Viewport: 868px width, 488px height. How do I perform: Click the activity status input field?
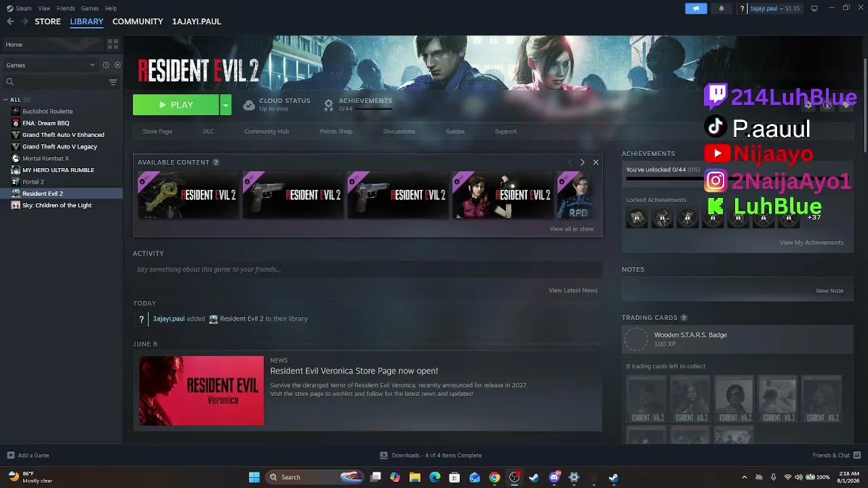coord(368,270)
